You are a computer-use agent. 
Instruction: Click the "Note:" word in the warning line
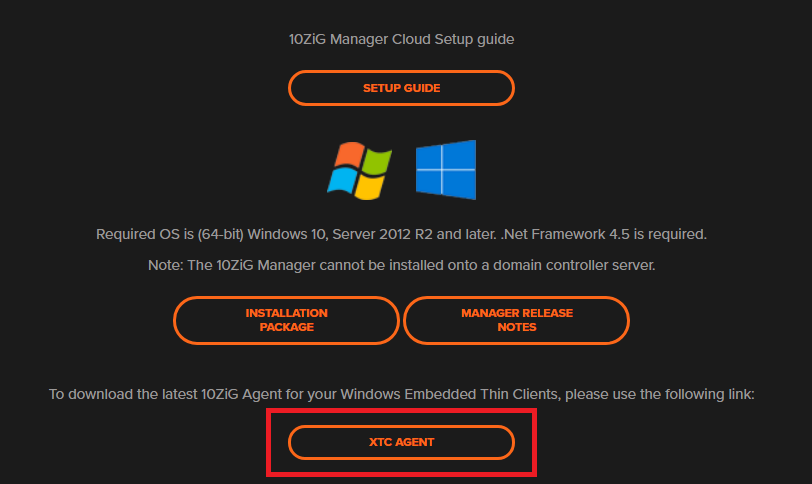pyautogui.click(x=164, y=266)
